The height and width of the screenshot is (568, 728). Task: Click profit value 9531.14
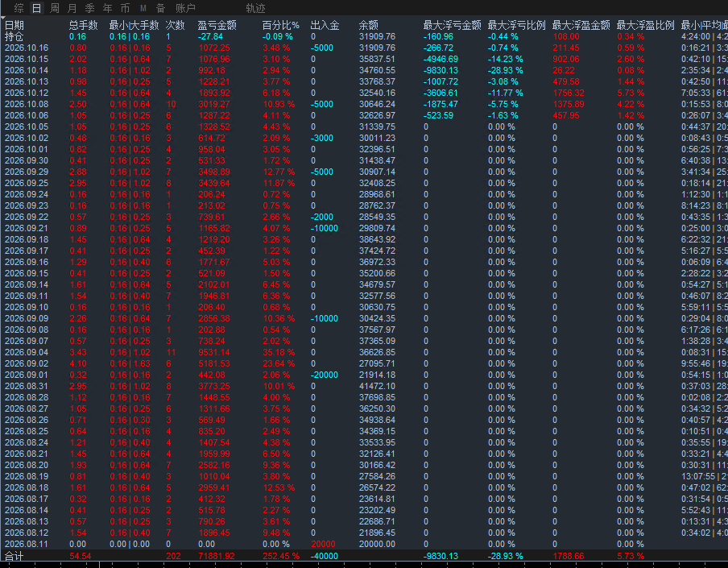click(x=214, y=352)
